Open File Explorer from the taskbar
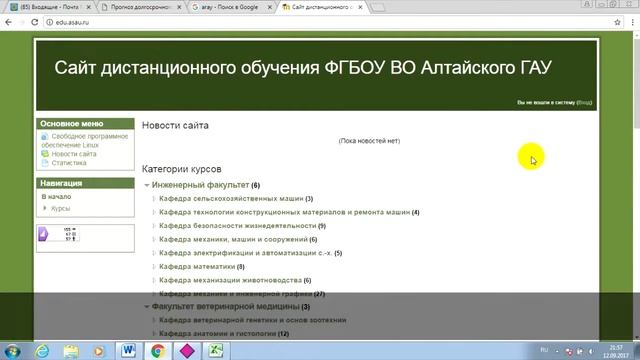The height and width of the screenshot is (360, 640). (71, 351)
